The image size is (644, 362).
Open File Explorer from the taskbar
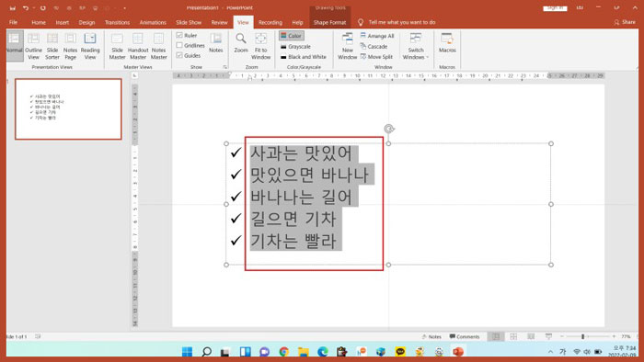click(303, 352)
